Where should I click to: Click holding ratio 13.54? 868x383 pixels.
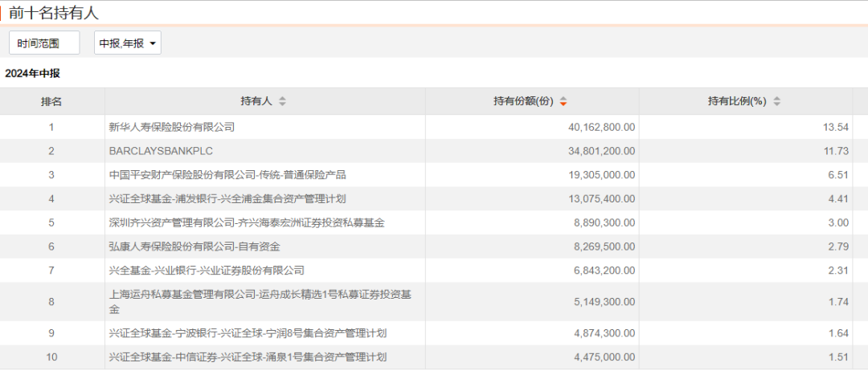[x=836, y=127]
